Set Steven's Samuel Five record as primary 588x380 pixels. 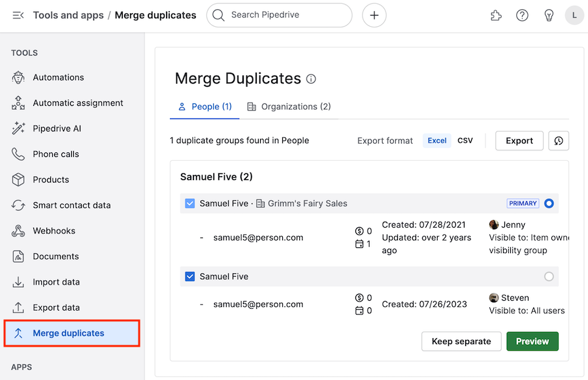pyautogui.click(x=549, y=277)
